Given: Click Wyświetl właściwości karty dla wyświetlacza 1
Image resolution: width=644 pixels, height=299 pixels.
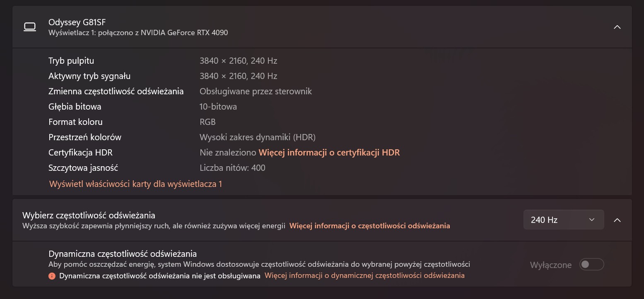Looking at the screenshot, I should tap(135, 184).
